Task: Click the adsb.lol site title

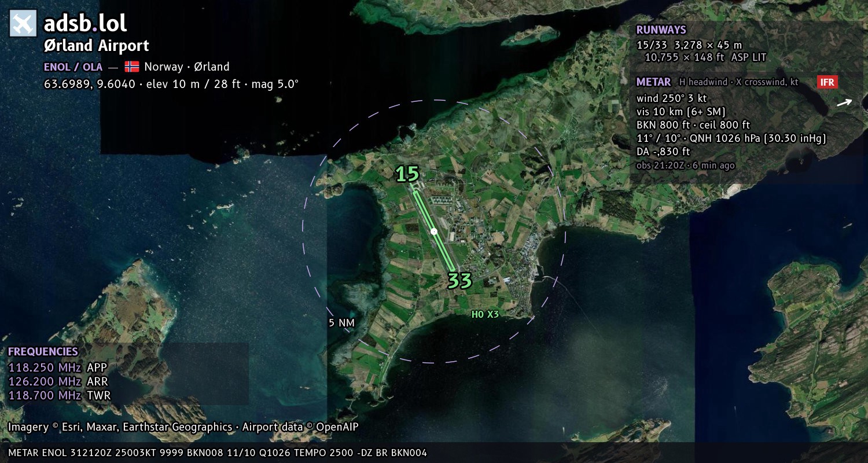Action: click(86, 24)
